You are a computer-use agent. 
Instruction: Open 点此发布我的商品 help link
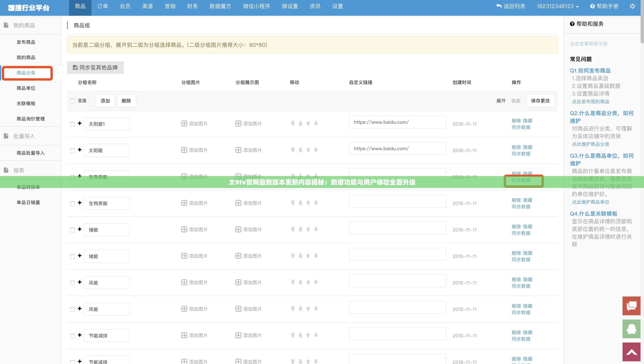590,101
